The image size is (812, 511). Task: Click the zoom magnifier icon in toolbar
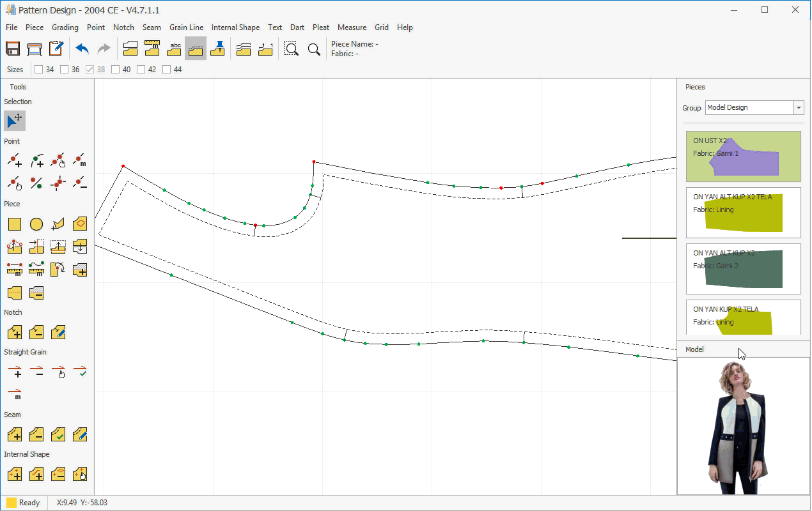tap(314, 49)
